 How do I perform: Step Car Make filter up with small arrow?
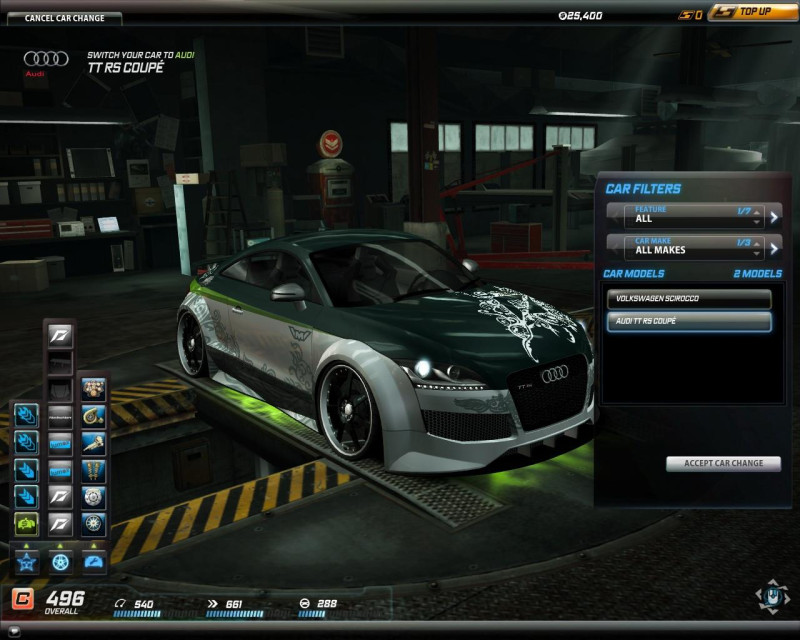(x=757, y=244)
